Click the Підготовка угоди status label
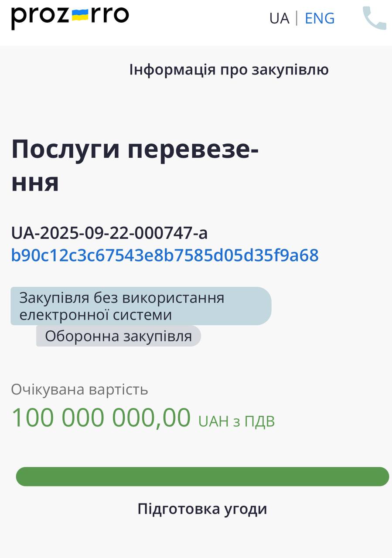The height and width of the screenshot is (558, 392). click(x=202, y=509)
